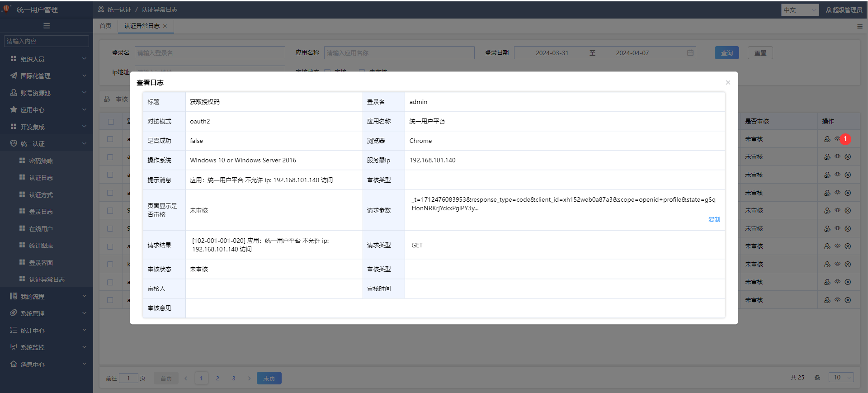Check the fourth table row checkbox
The height and width of the screenshot is (393, 868).
[x=110, y=193]
